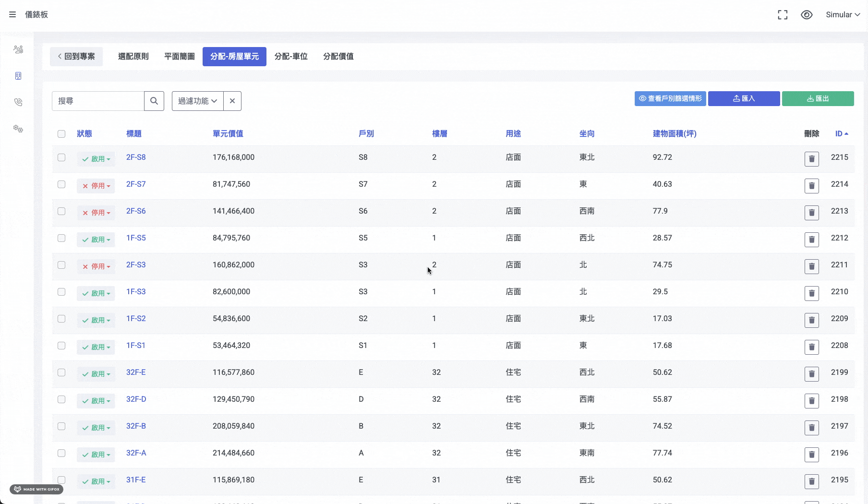The image size is (868, 504).
Task: Click the eye preview icon in header
Action: click(807, 15)
